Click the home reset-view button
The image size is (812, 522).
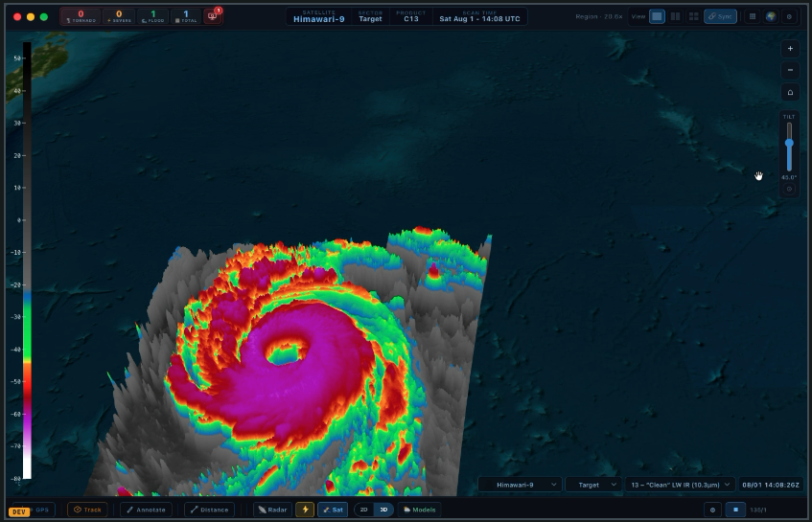point(790,92)
